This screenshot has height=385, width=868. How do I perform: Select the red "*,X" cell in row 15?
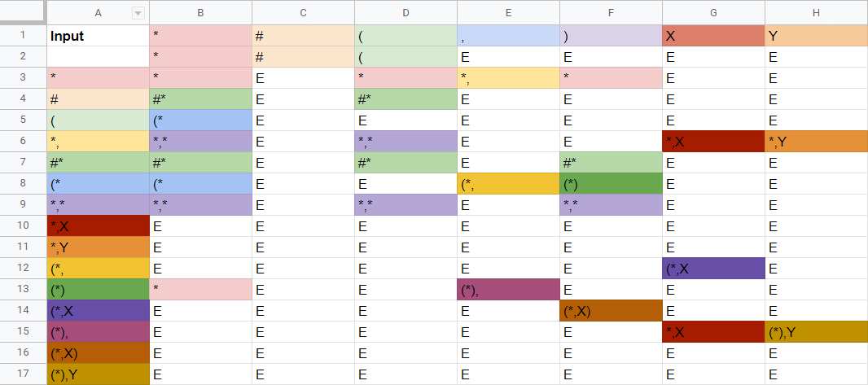[x=713, y=331]
